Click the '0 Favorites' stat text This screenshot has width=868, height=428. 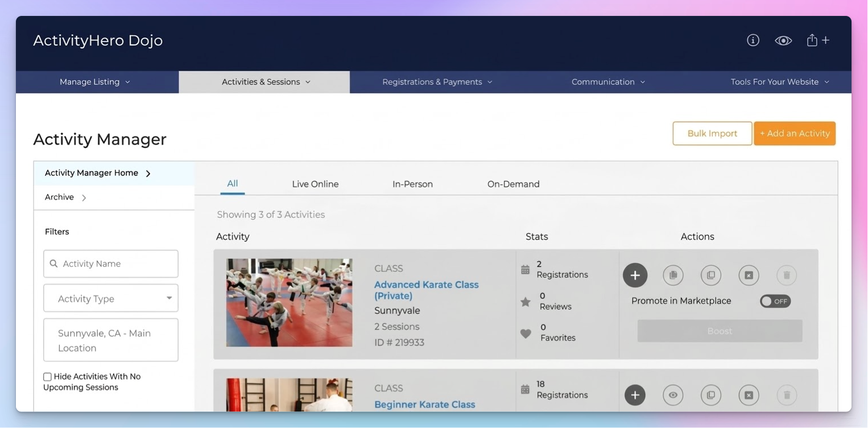[x=557, y=332]
